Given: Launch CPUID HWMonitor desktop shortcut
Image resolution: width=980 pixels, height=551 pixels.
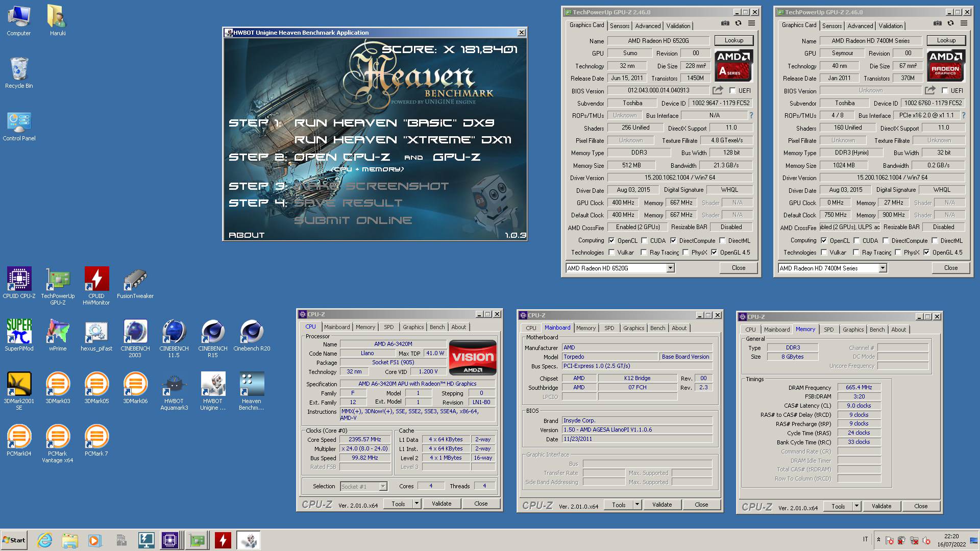Looking at the screenshot, I should tap(96, 286).
